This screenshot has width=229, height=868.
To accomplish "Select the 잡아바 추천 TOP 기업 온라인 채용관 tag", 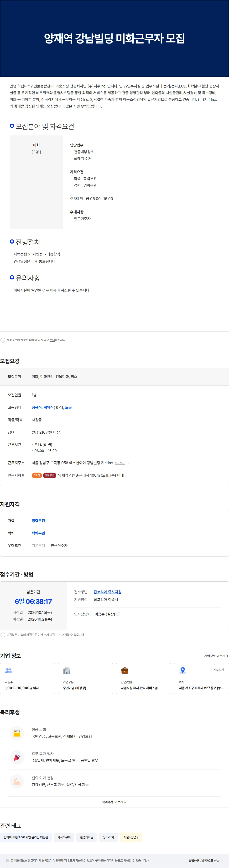I will (x=26, y=837).
